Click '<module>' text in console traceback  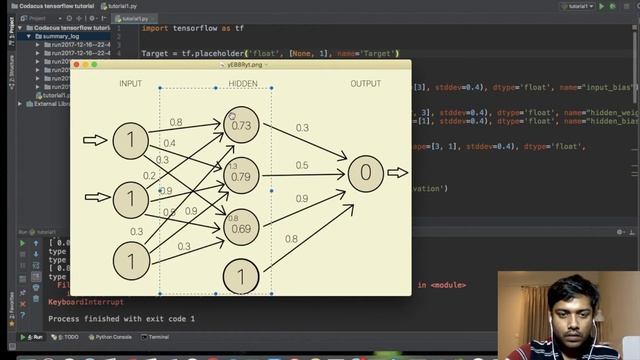click(448, 285)
